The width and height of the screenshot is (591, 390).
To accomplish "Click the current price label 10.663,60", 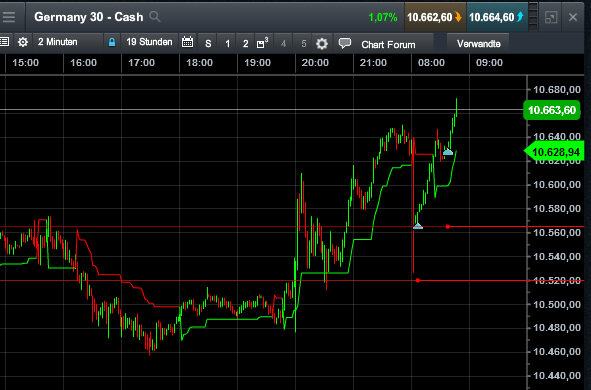I will click(552, 110).
